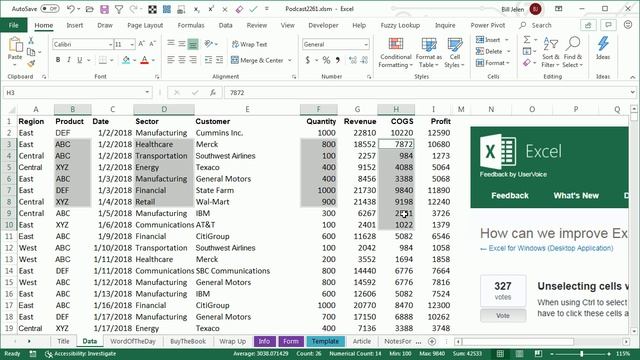The image size is (640, 360).
Task: Click the Superscript icon in Quick Access
Action: 211,9
